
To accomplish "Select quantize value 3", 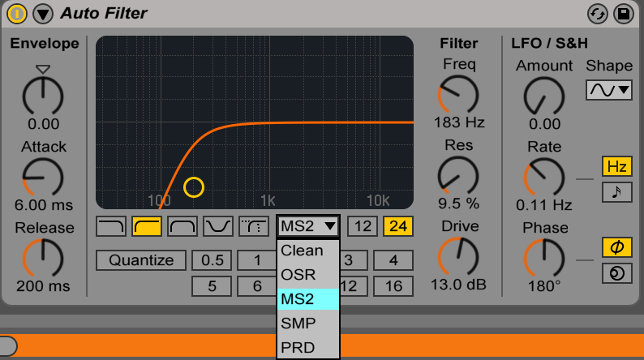I will point(353,260).
